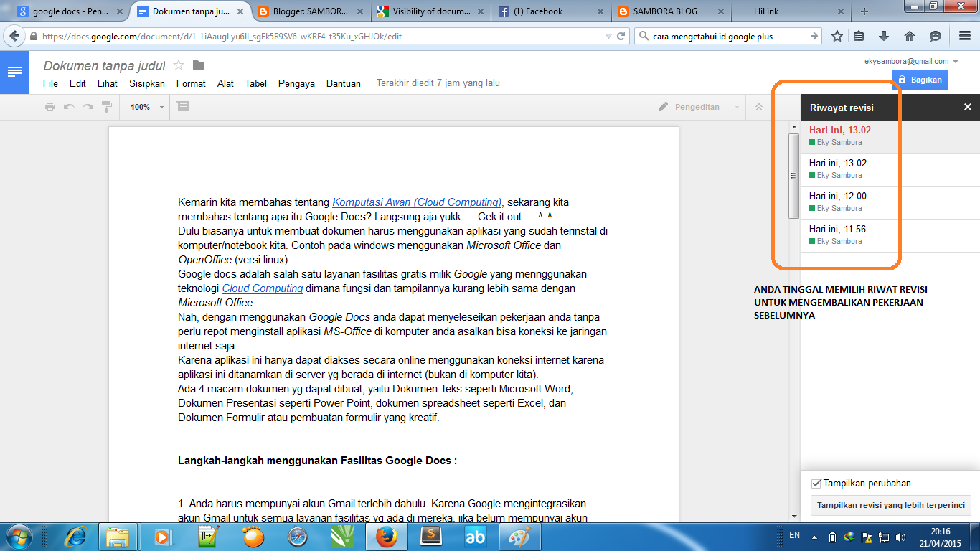Open the Firefox bookmarks list icon
Image resolution: width=980 pixels, height=551 pixels.
pyautogui.click(x=859, y=36)
